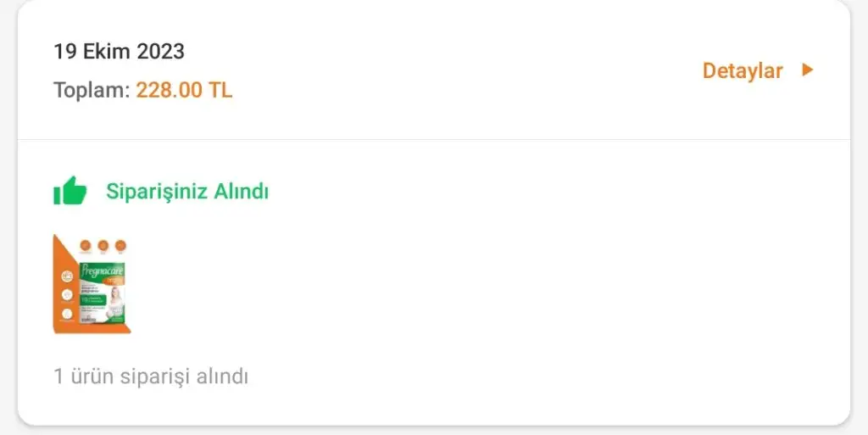Click the orange arrow beside Detaylar

[808, 70]
